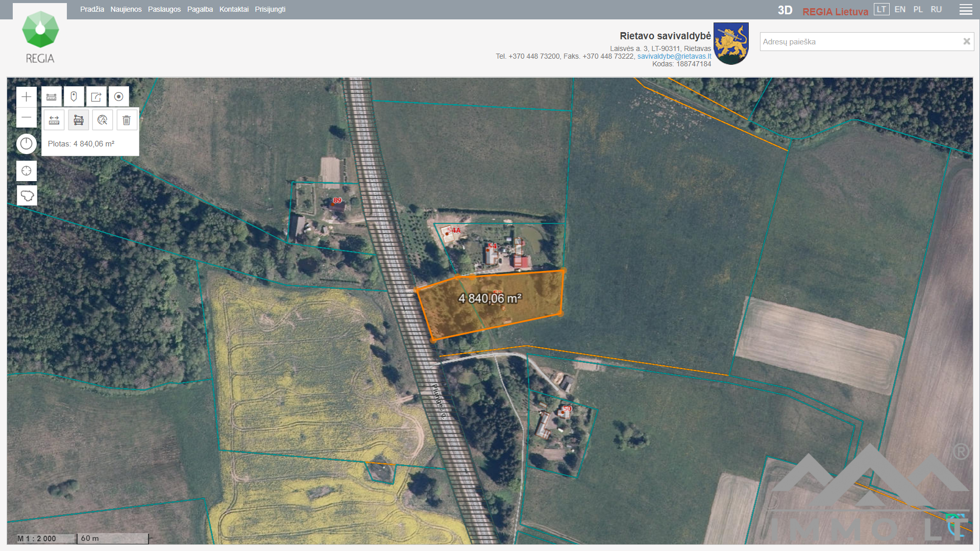Zoom to the full Lithuania outline extent
The height and width of the screenshot is (551, 980).
[27, 195]
